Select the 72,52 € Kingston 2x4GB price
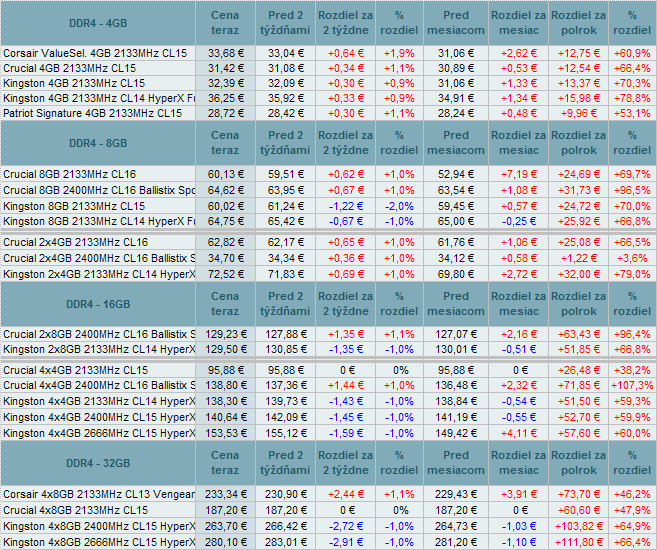Screen dimensions: 657x550 tap(226, 274)
